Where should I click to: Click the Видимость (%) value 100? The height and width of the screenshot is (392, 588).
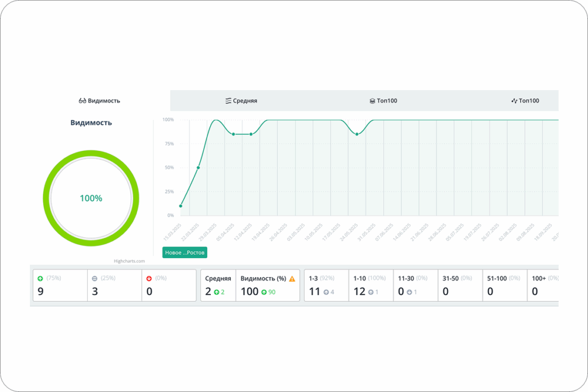point(249,292)
